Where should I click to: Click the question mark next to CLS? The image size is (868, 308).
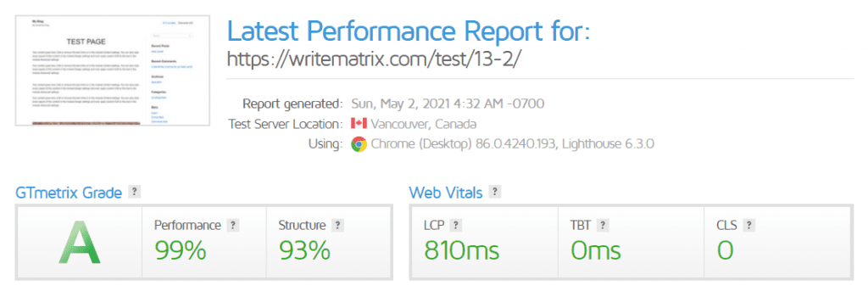tap(749, 226)
